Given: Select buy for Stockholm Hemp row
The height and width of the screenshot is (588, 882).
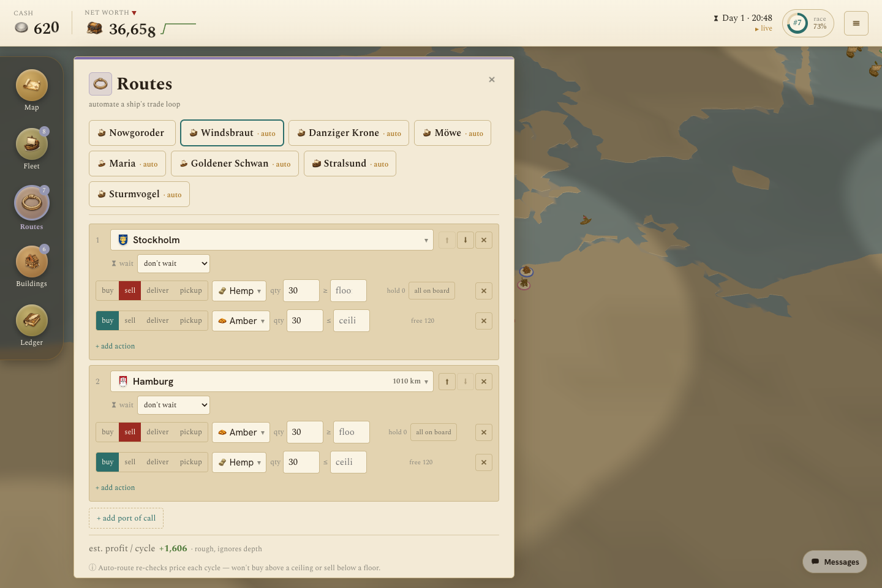Looking at the screenshot, I should pos(108,291).
